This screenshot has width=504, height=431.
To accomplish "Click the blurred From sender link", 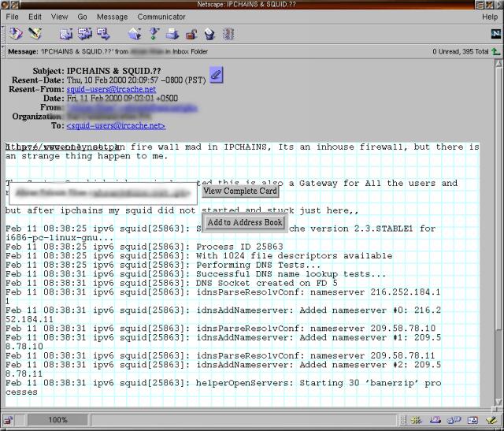I will coord(132,107).
